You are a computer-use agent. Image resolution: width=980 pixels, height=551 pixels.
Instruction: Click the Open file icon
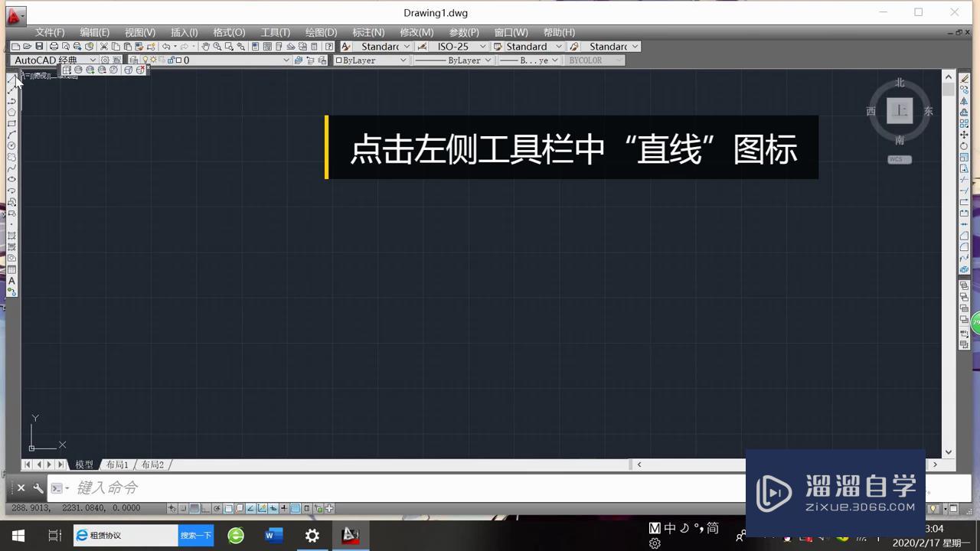(27, 47)
